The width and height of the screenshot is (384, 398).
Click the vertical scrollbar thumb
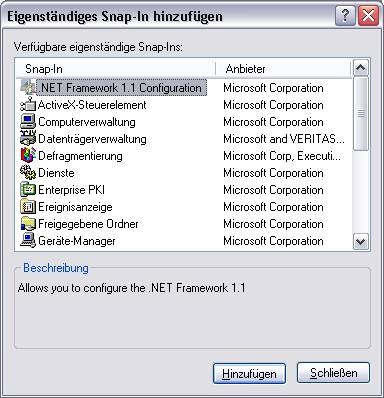(x=361, y=114)
